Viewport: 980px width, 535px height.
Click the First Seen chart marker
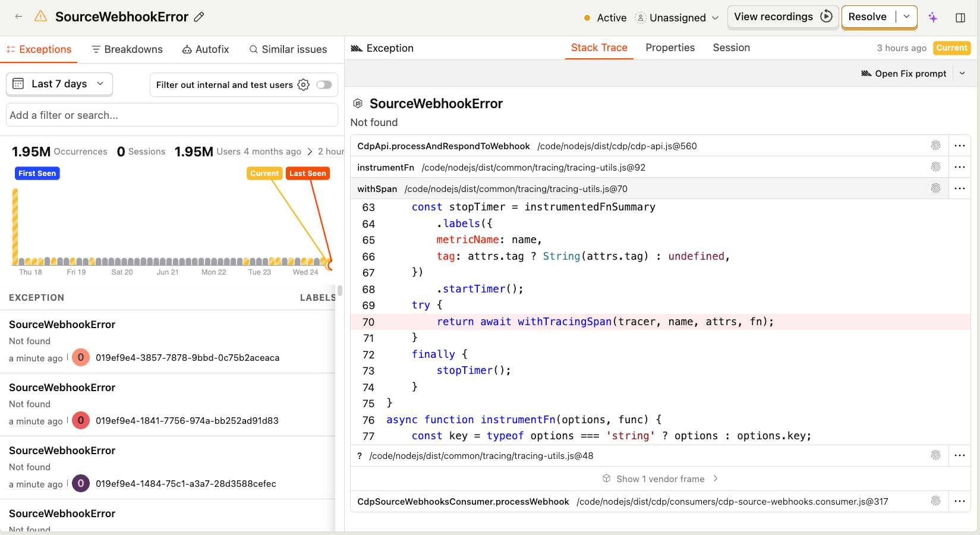click(37, 173)
